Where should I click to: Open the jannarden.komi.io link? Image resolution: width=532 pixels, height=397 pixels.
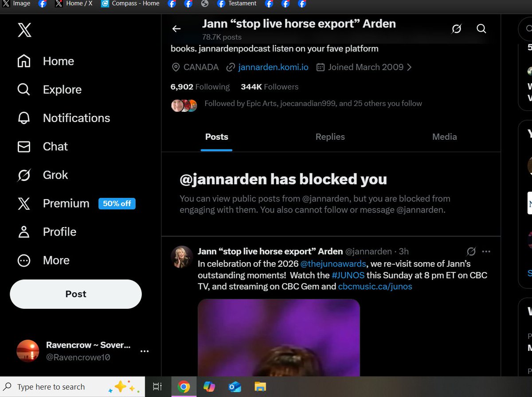pos(273,67)
